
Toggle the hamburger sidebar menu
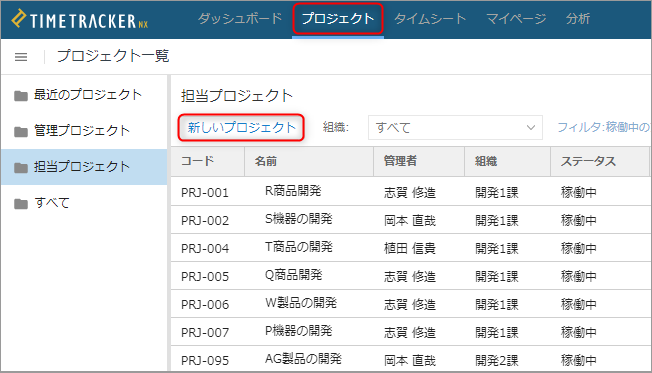21,57
